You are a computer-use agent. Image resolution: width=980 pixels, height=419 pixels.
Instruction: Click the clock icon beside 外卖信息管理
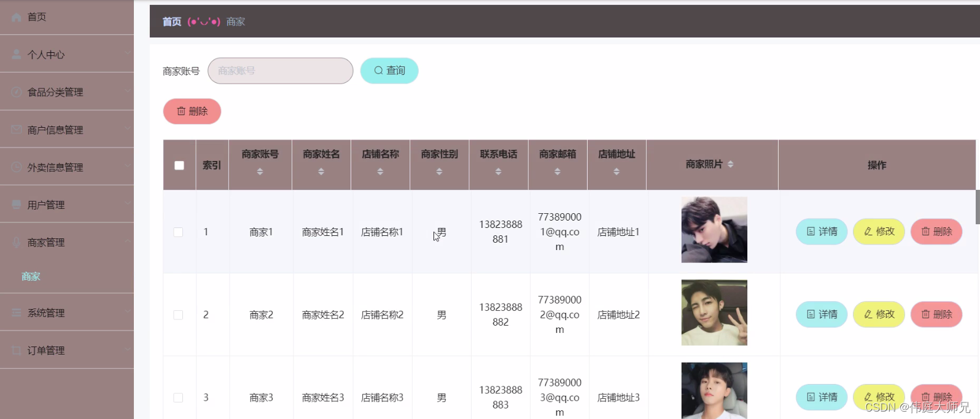[17, 167]
